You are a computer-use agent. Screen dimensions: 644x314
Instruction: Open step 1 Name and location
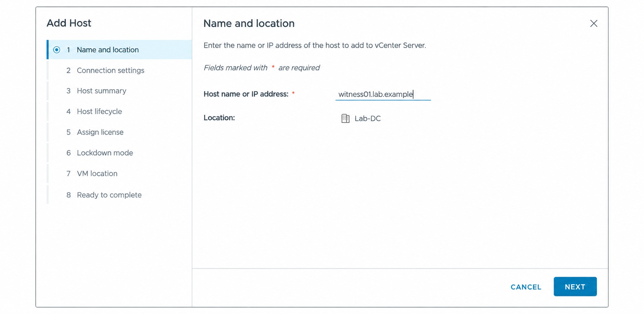[119, 50]
